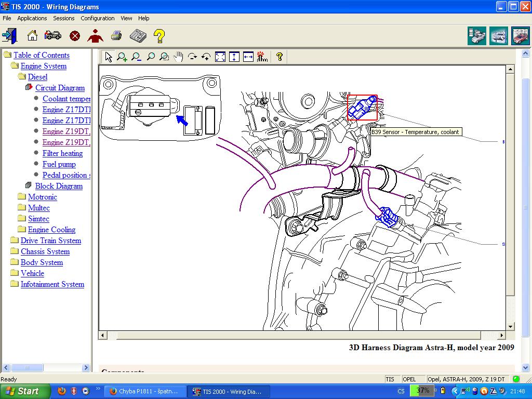Click the fit to window icon
Viewport: 532px width, 399px height.
click(x=220, y=57)
